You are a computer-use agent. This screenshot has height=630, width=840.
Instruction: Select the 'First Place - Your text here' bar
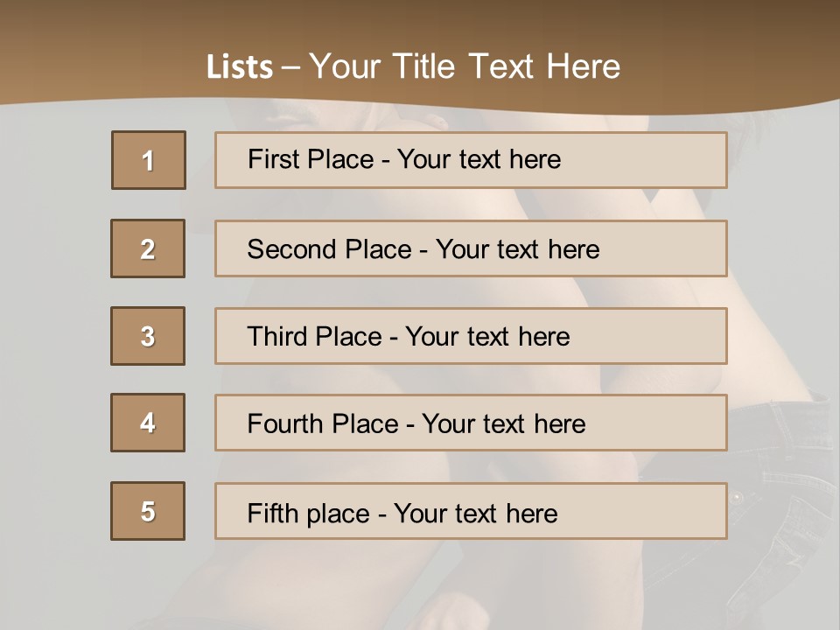coord(471,160)
